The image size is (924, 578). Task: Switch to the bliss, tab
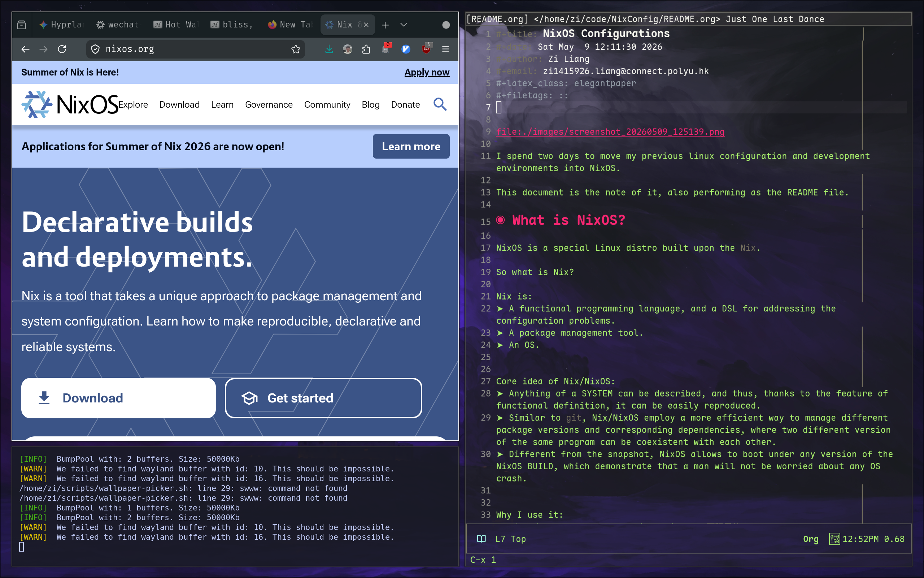pos(233,25)
